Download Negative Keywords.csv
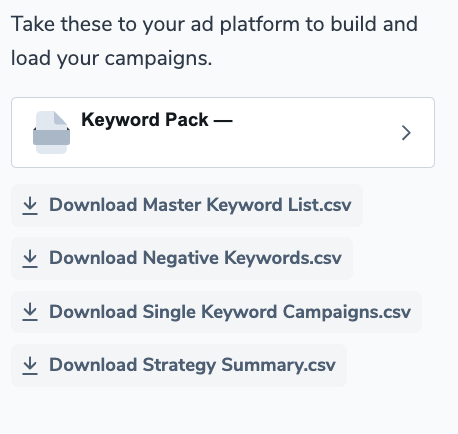The image size is (458, 434). point(182,258)
